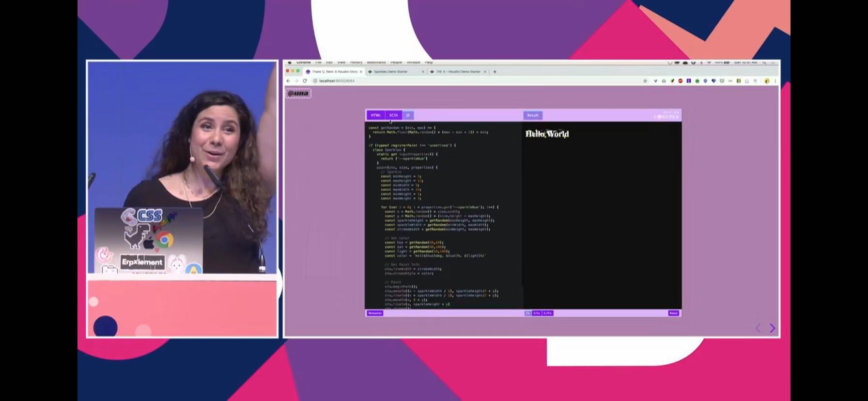Go to the next slide arrow
This screenshot has height=401, width=868.
click(x=773, y=328)
